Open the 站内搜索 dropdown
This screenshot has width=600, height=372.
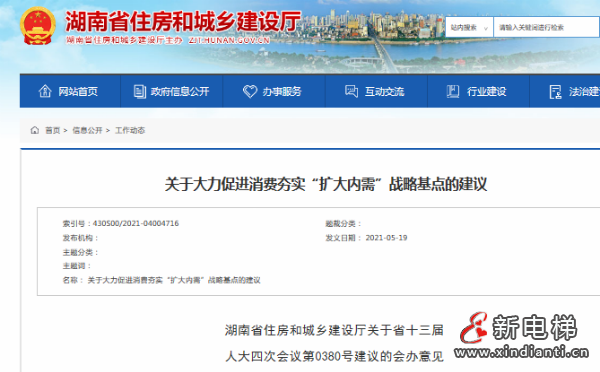(x=469, y=27)
